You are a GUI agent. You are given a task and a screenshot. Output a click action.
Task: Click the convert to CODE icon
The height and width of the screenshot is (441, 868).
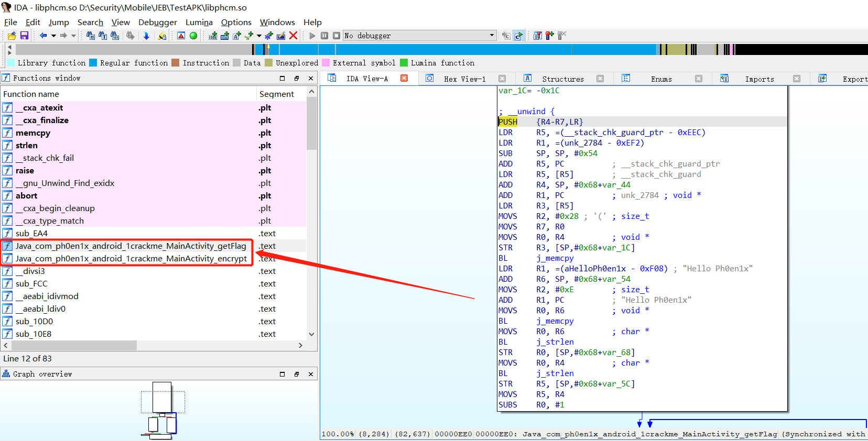coord(213,36)
